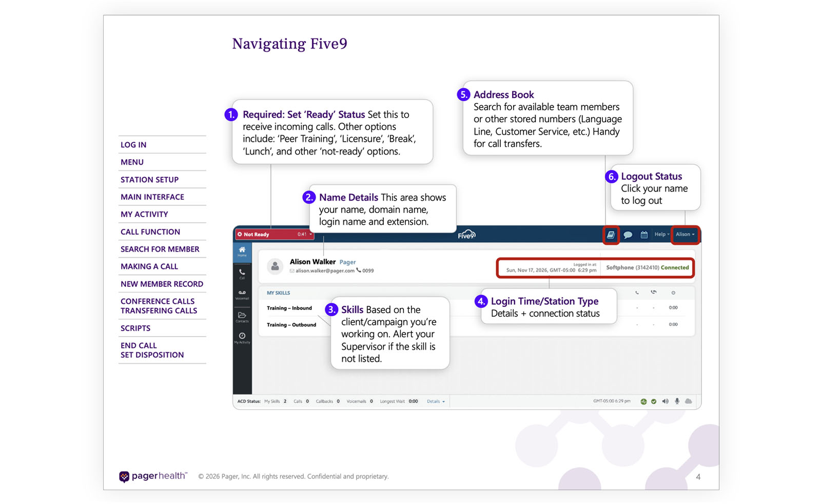
Task: Open the chat bubble icon in Five9 header
Action: point(628,235)
